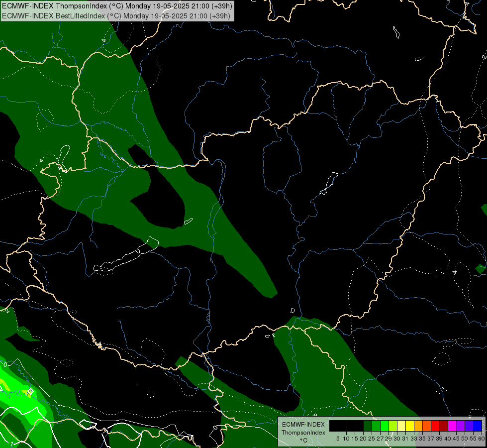The width and height of the screenshot is (487, 448).
Task: Select the blue 55–60 legend swatch
Action: (x=478, y=426)
